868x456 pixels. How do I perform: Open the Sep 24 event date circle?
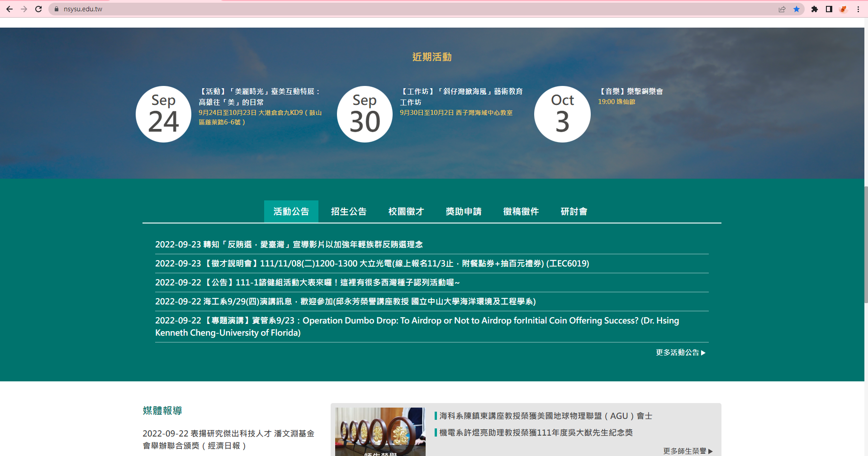click(163, 114)
